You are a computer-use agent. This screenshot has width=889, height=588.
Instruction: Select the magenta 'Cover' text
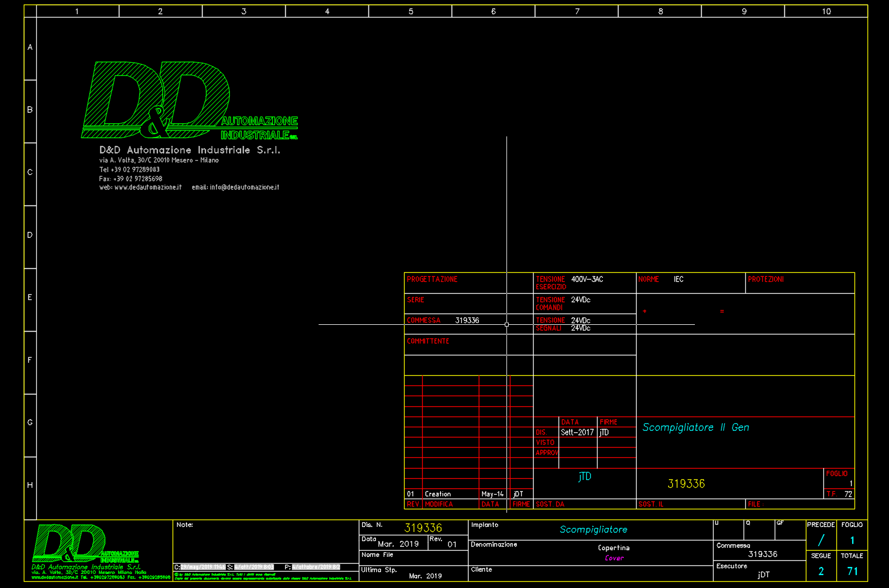click(x=614, y=558)
